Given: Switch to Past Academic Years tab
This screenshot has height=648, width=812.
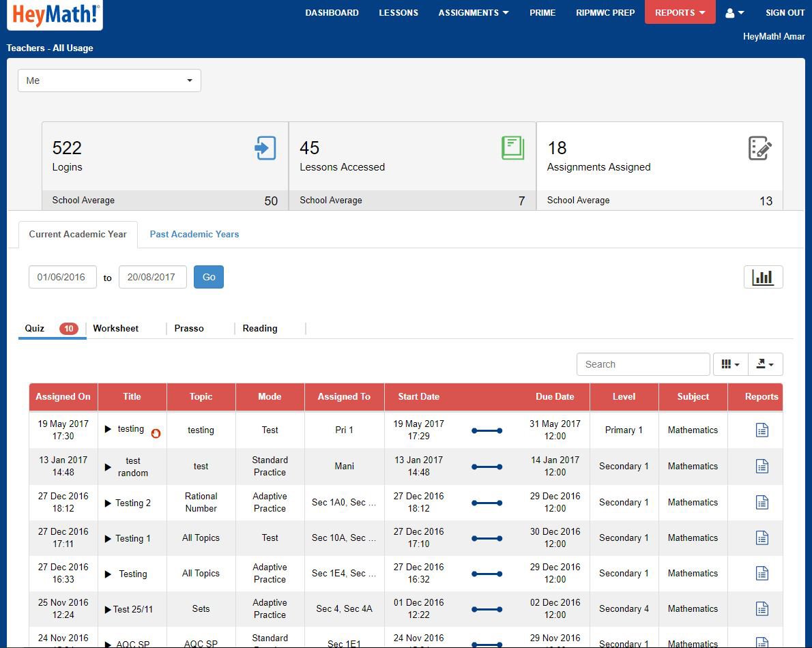Looking at the screenshot, I should (x=194, y=235).
